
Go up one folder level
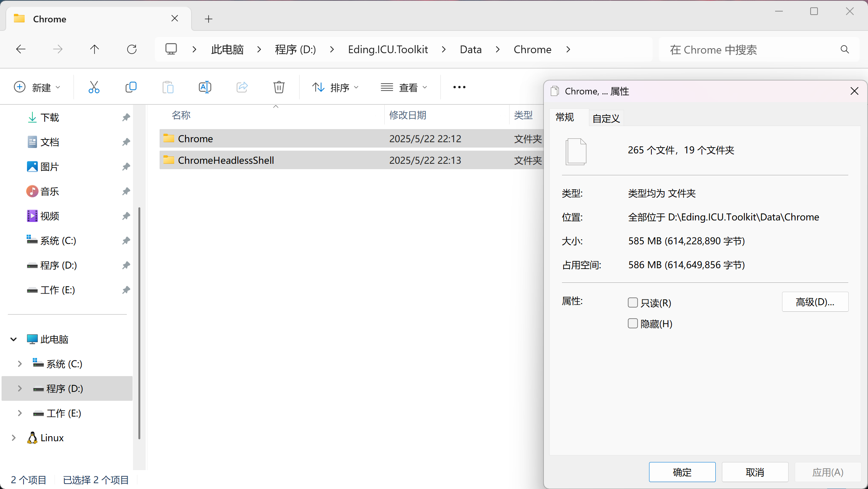tap(94, 49)
